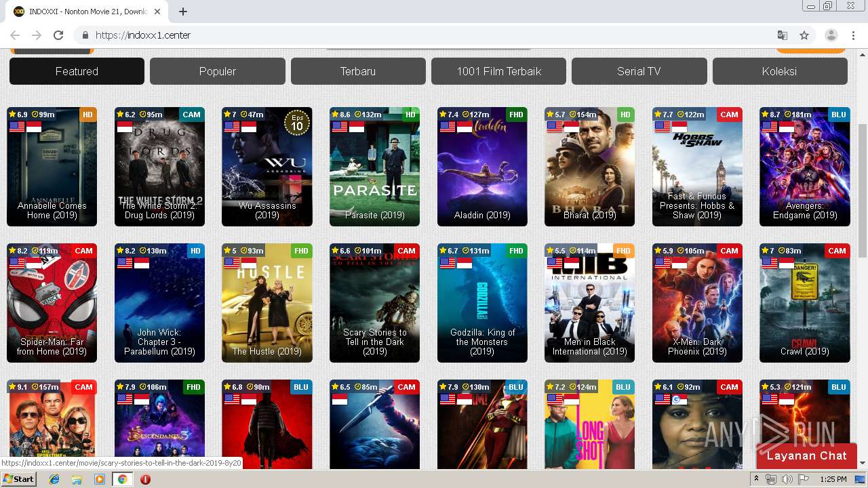Open Long Shot movie poster

click(589, 424)
